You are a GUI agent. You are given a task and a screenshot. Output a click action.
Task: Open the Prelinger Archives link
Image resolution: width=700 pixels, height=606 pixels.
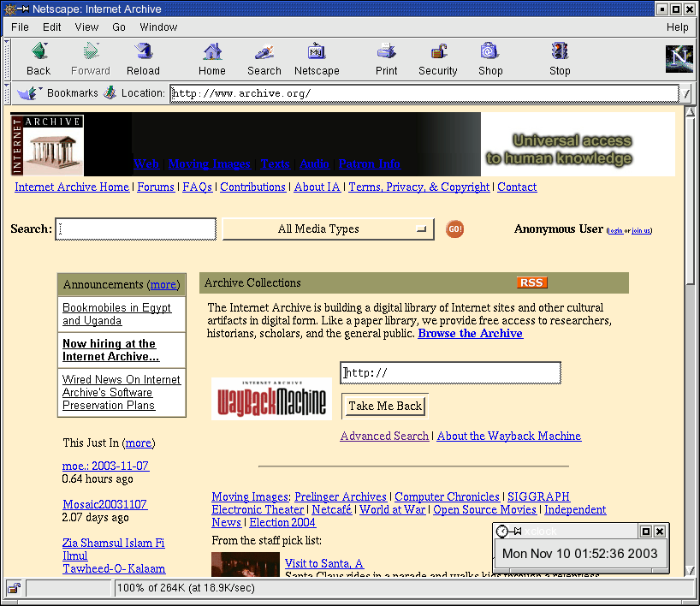[341, 496]
